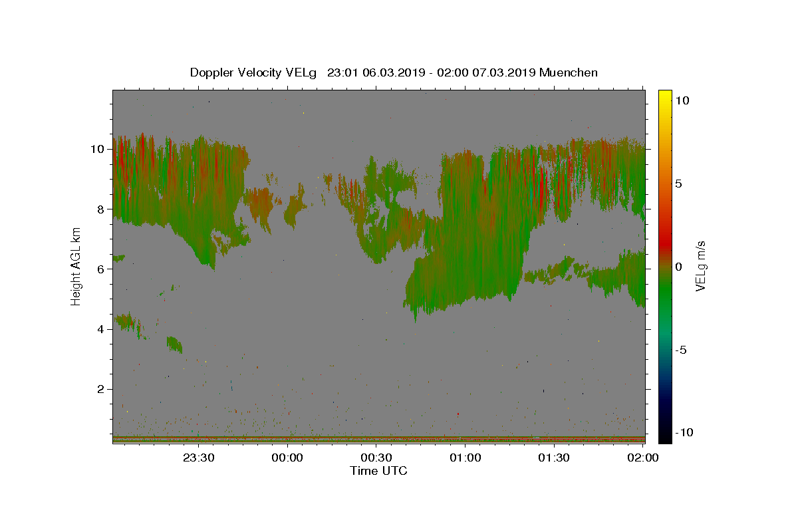Click the height tick label 10
Screen dimensions: 798x532
click(99, 149)
